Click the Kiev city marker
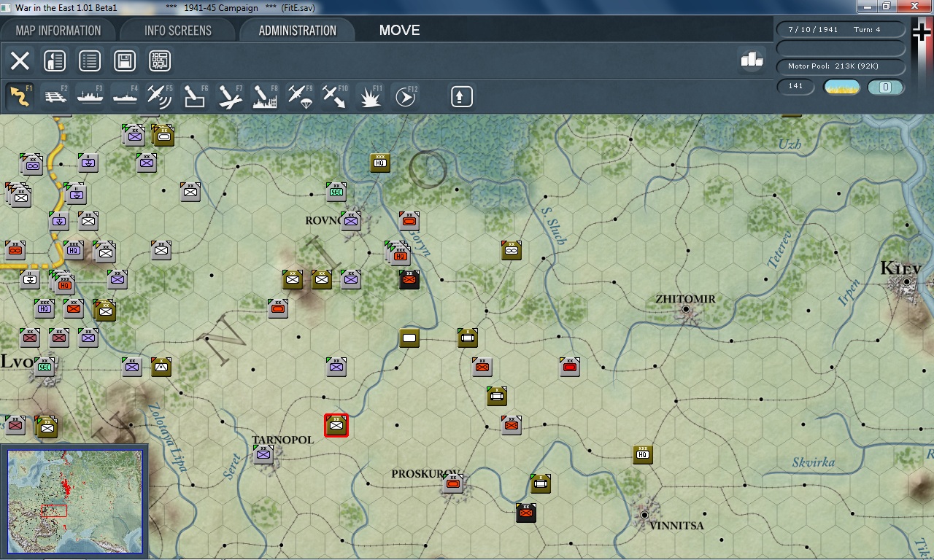 pyautogui.click(x=908, y=281)
